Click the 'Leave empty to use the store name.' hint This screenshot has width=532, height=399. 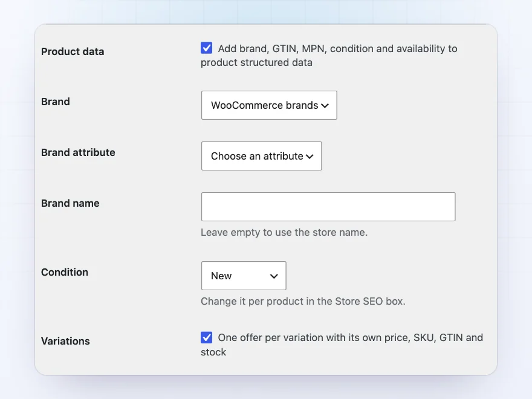[x=284, y=232]
